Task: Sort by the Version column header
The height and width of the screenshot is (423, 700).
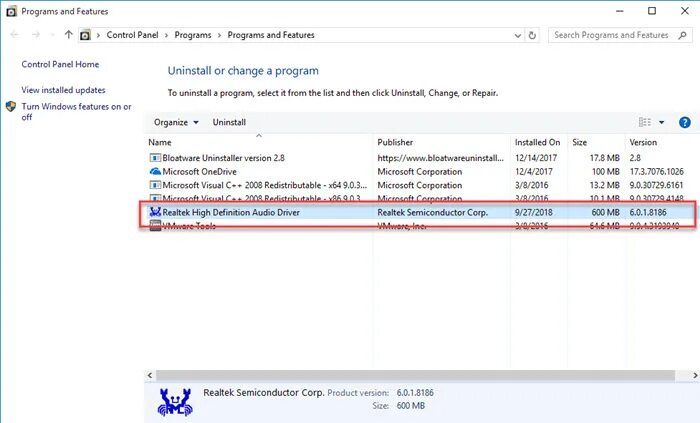Action: [643, 142]
